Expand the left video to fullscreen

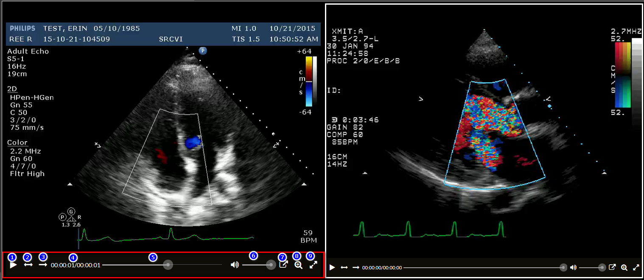click(x=313, y=265)
